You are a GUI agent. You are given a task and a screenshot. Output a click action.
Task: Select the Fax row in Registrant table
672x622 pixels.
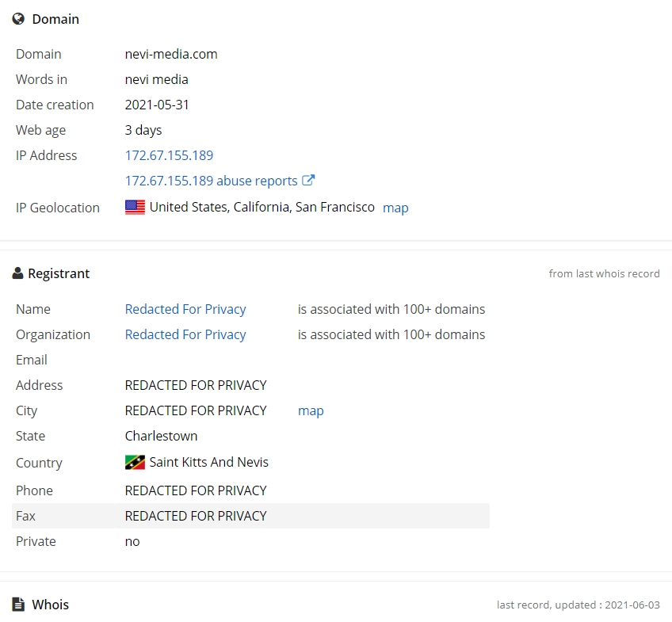[x=250, y=516]
